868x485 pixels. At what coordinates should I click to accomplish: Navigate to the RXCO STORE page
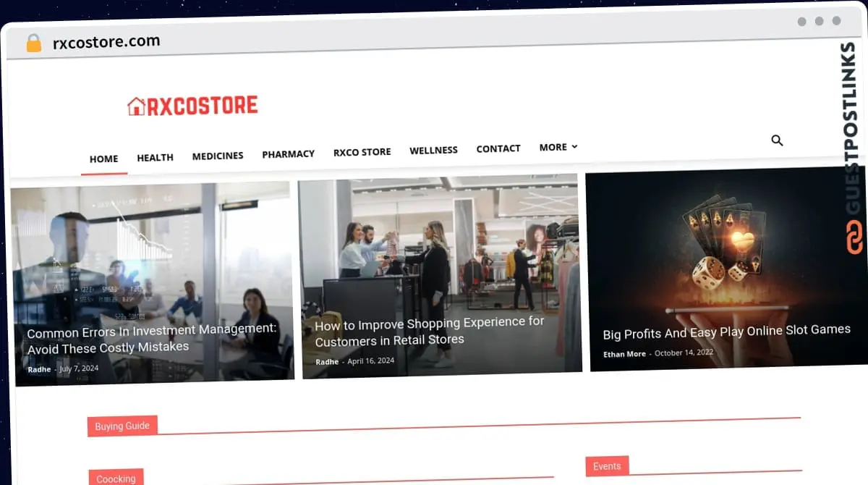coord(362,152)
